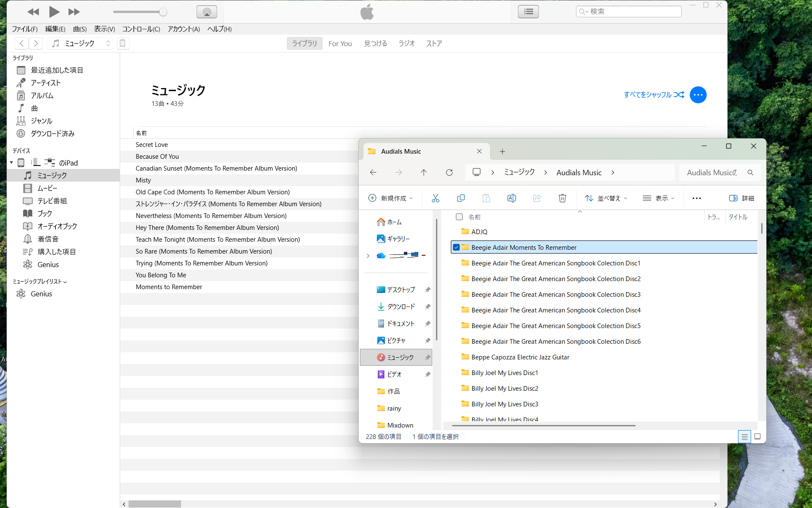Expand the OneDrive item in Explorer sidebar
812x508 pixels.
pyautogui.click(x=368, y=256)
